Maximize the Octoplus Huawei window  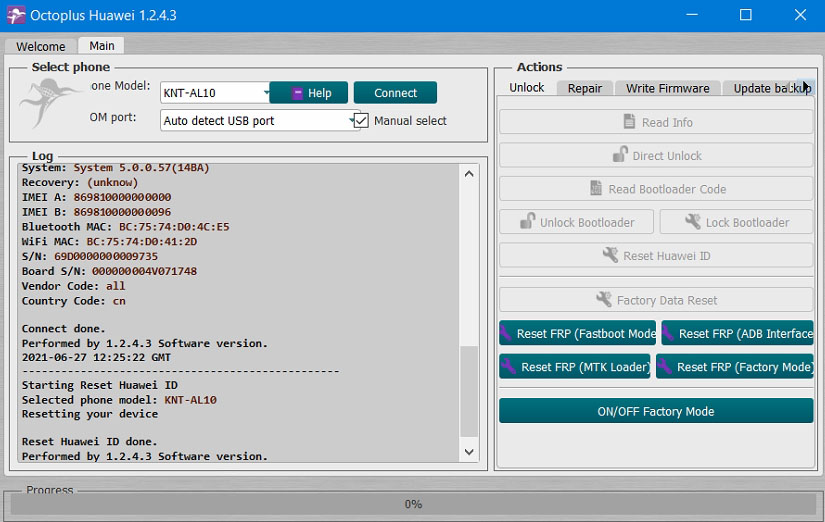[746, 15]
